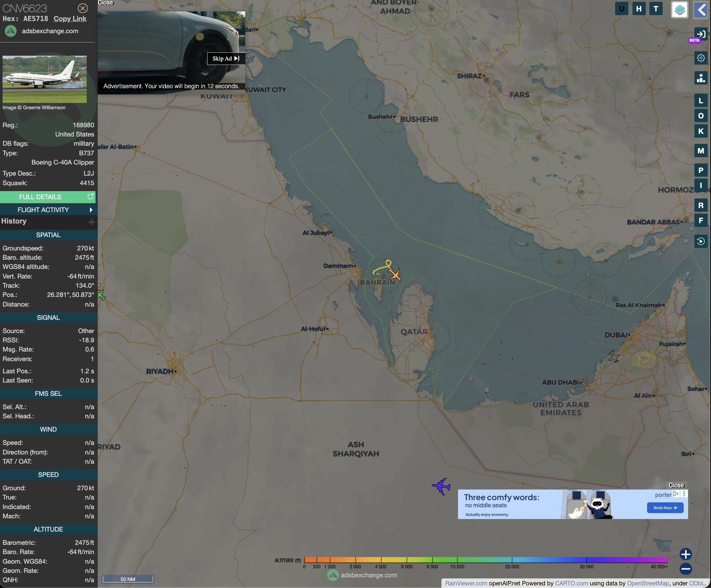The height and width of the screenshot is (588, 711).
Task: Close the video ad overlay
Action: tap(105, 3)
